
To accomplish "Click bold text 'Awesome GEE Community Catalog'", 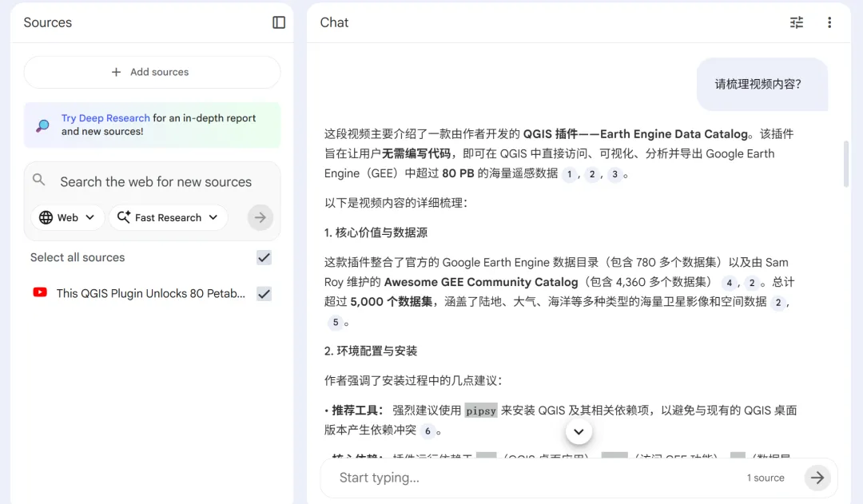I will 481,282.
